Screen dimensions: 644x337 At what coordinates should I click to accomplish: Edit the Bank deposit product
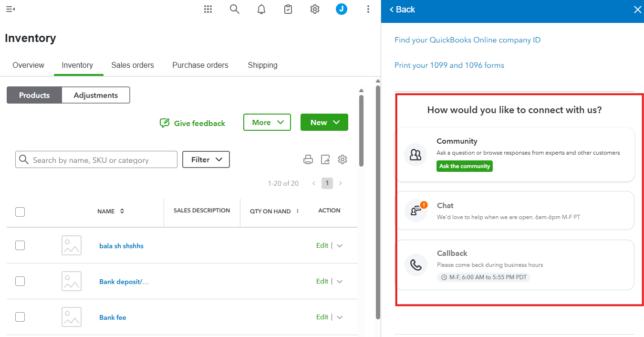click(322, 281)
